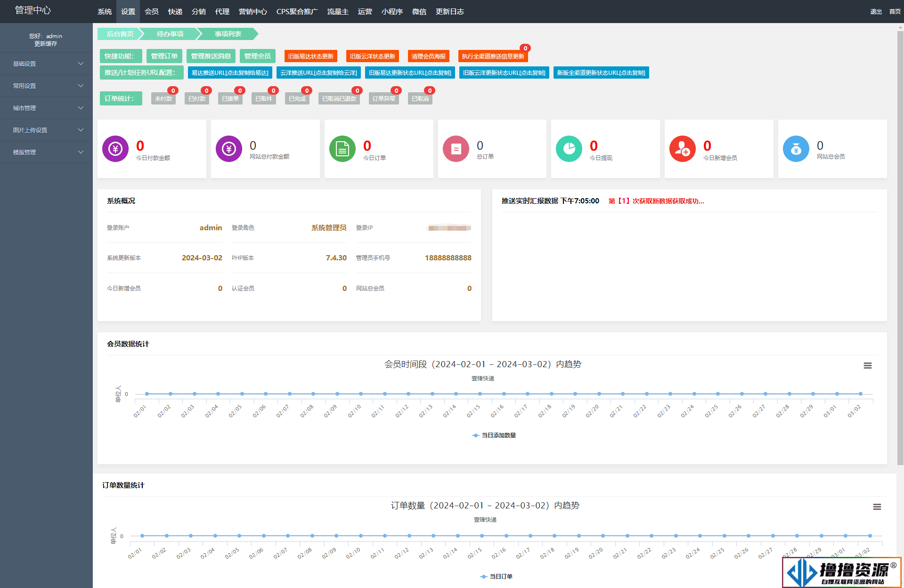Open the 代理 top menu
This screenshot has height=588, width=904.
click(x=222, y=11)
